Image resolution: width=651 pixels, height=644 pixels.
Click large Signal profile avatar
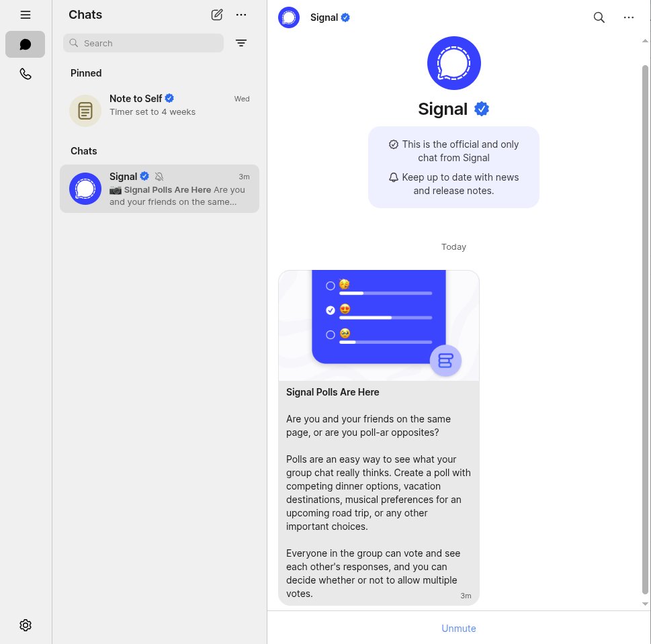tap(453, 63)
